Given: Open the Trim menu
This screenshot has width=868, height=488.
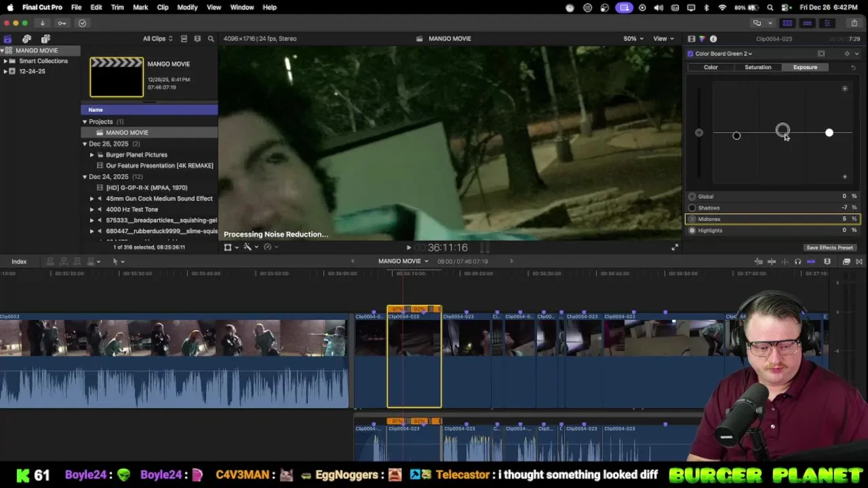Looking at the screenshot, I should (117, 7).
